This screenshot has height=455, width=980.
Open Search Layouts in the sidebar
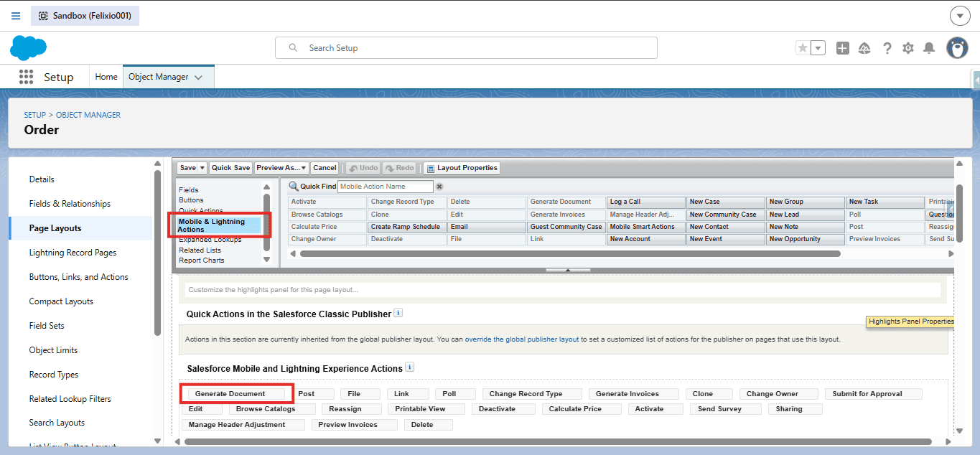(x=57, y=423)
